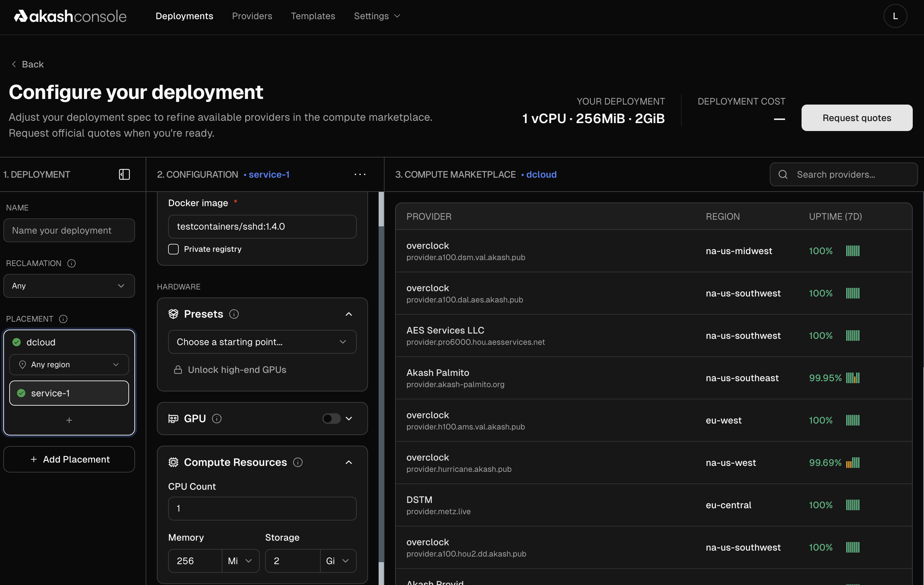Select the AES Services LLC provider

(654, 336)
